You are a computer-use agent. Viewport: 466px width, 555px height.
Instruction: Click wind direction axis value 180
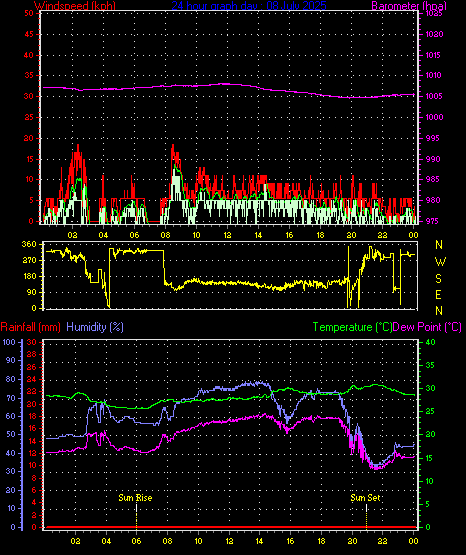click(x=29, y=276)
